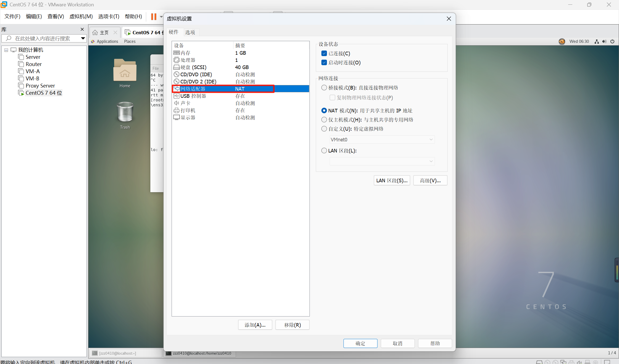Open the 虚拟机(M) menu
Image resolution: width=619 pixels, height=364 pixels.
point(81,17)
